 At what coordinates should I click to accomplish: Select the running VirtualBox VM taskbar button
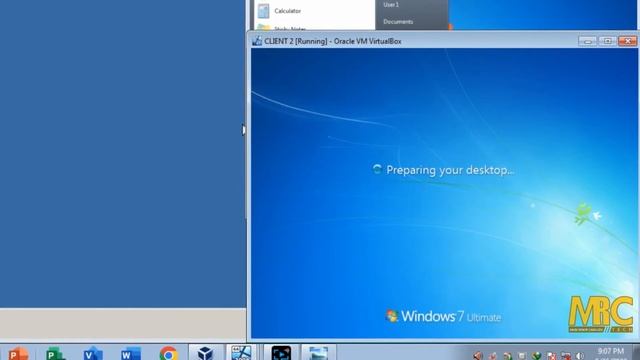coord(241,353)
